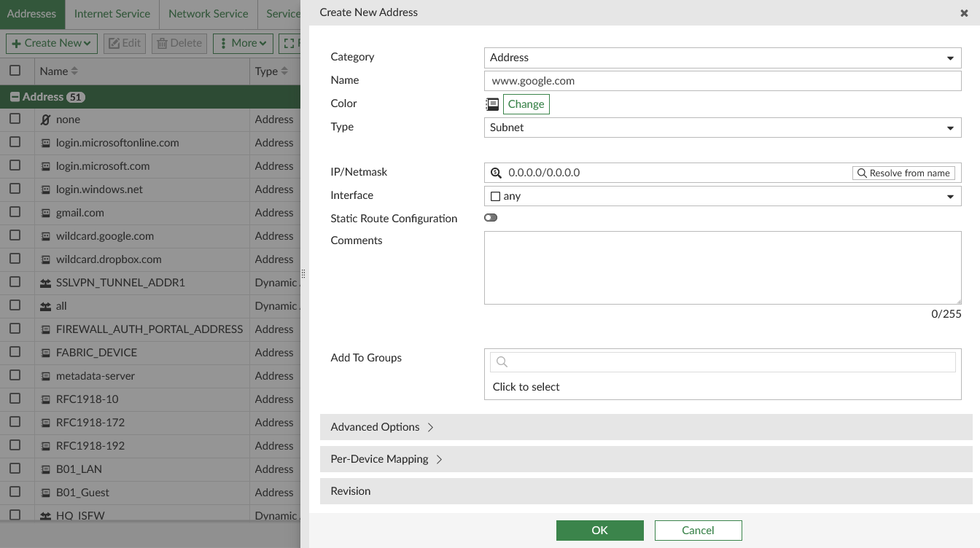Switch to the Network Service tab
The image size is (980, 548).
(x=208, y=14)
